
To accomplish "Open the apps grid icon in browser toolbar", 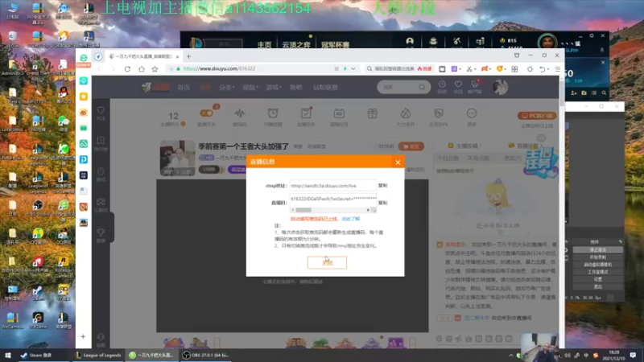I will click(x=514, y=69).
